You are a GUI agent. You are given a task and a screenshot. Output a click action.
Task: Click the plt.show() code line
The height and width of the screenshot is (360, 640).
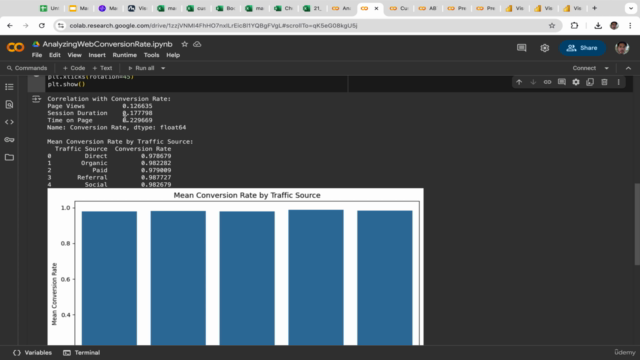(66, 84)
